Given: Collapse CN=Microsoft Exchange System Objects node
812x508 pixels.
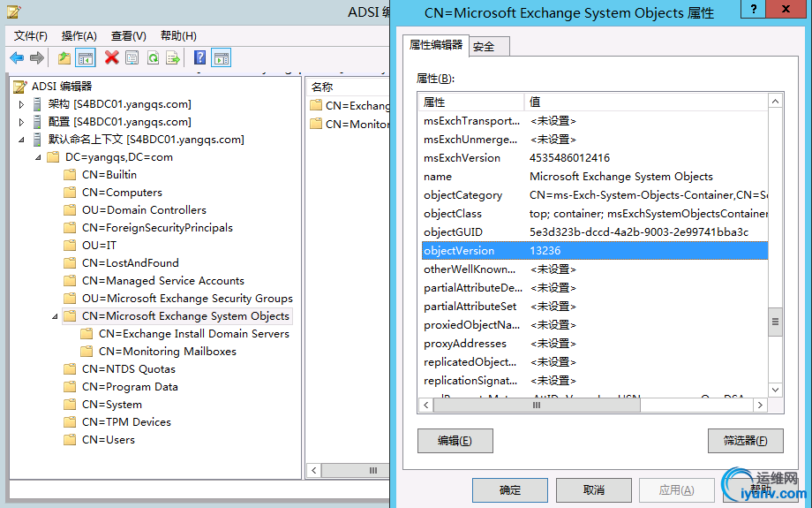Looking at the screenshot, I should click(x=55, y=316).
